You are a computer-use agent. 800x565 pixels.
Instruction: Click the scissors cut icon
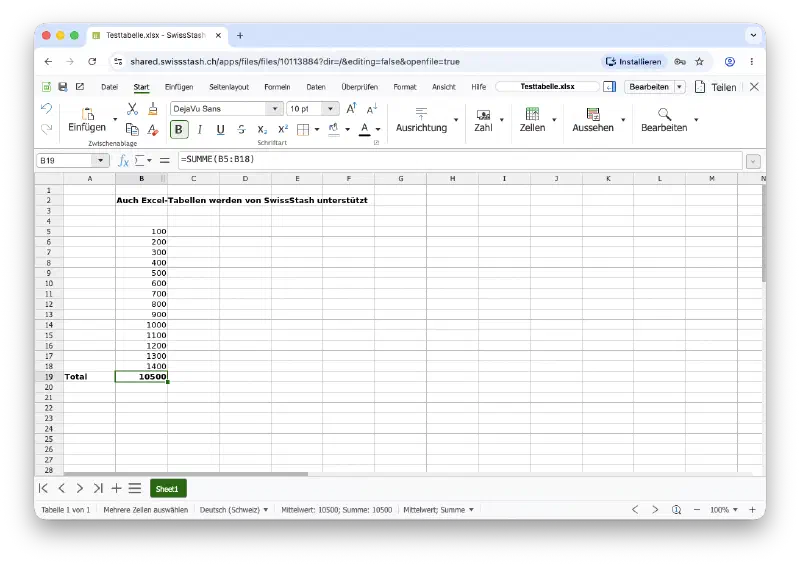click(x=132, y=108)
